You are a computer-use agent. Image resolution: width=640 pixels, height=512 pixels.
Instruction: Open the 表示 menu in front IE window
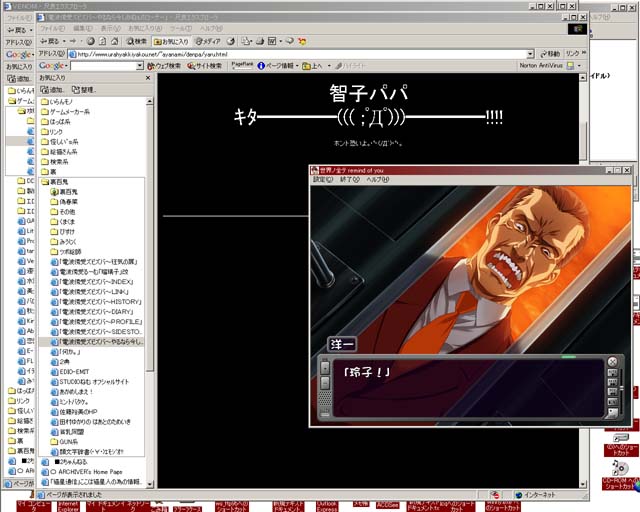pyautogui.click(x=111, y=29)
